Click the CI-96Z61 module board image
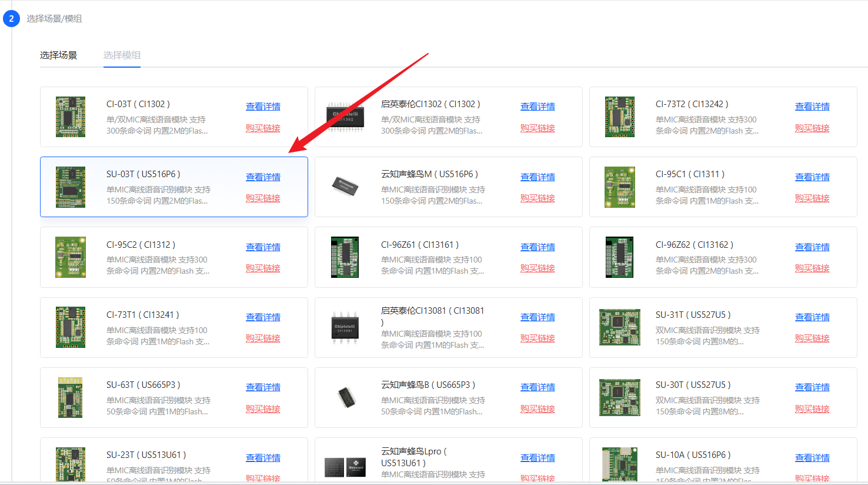 [345, 257]
